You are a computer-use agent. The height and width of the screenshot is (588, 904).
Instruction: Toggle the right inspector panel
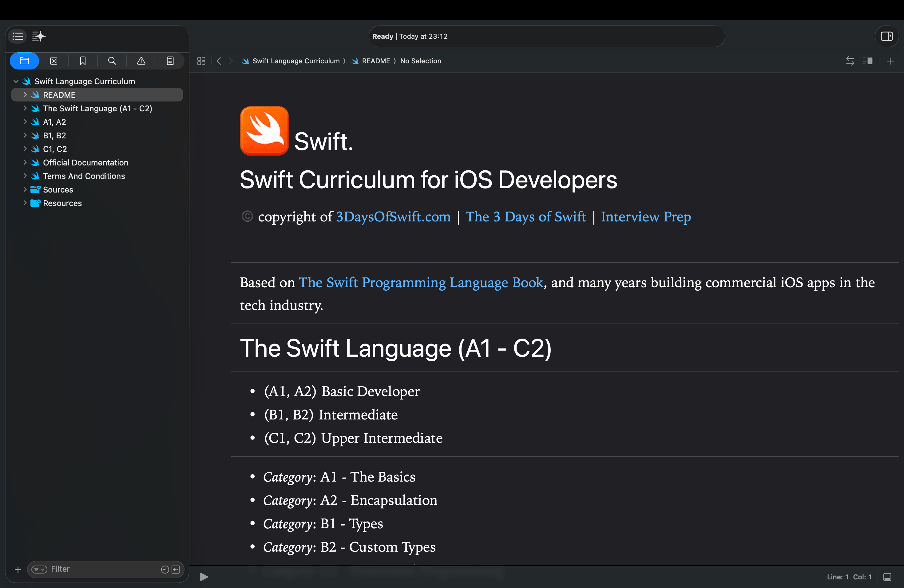[x=887, y=36]
